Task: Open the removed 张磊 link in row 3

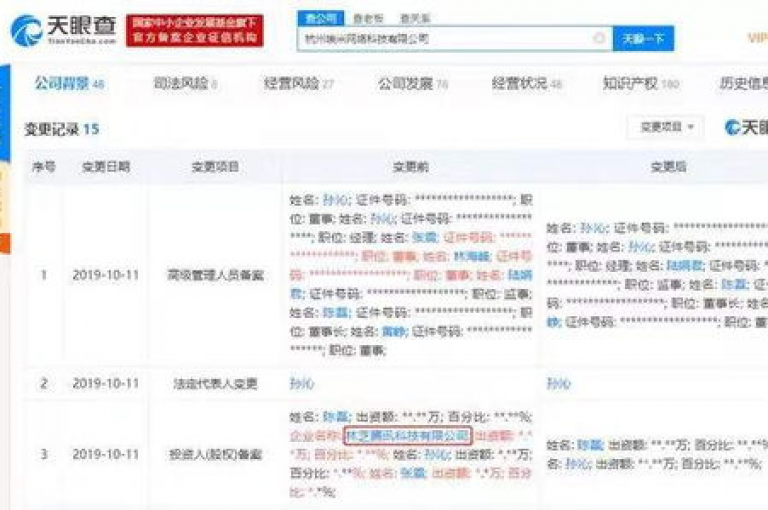Action: click(412, 473)
